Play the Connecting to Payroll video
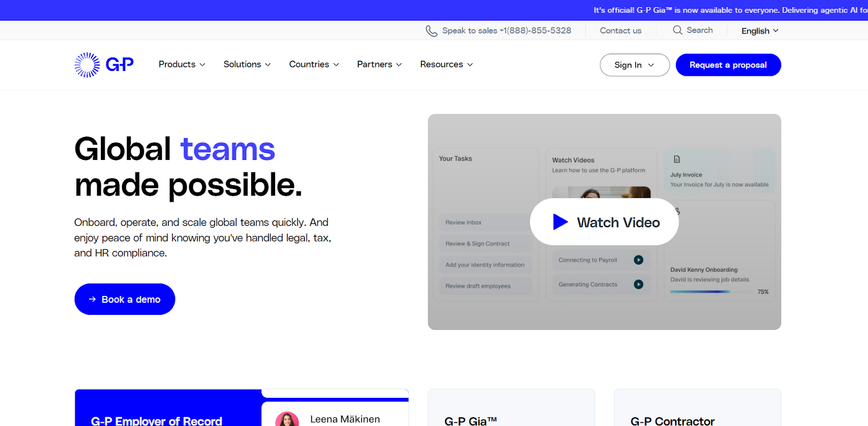Image resolution: width=868 pixels, height=426 pixels. tap(639, 260)
